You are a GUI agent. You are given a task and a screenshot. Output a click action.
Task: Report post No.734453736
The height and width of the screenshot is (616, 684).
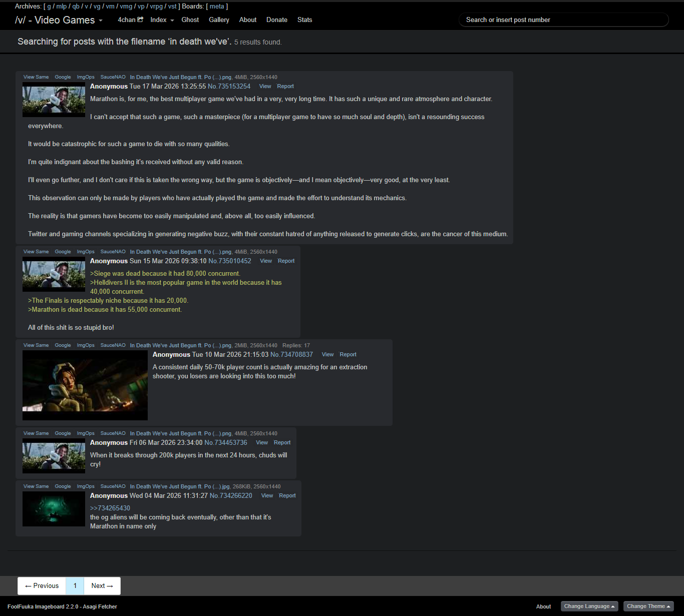[282, 443]
